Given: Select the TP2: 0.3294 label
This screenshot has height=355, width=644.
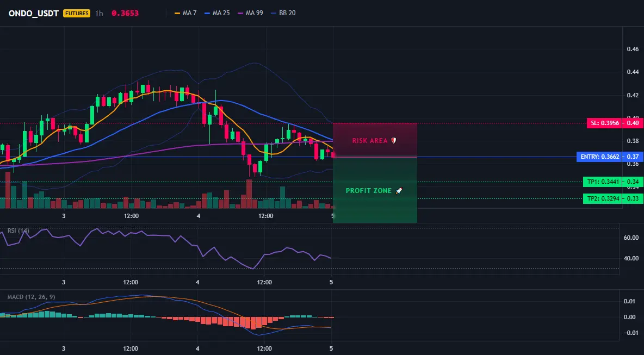Looking at the screenshot, I should pos(602,199).
